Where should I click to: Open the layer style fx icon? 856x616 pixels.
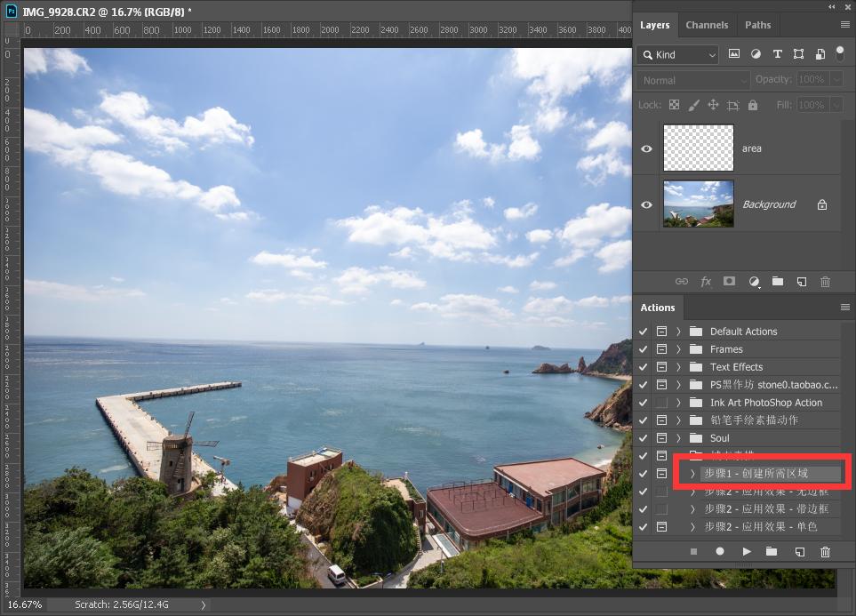706,281
